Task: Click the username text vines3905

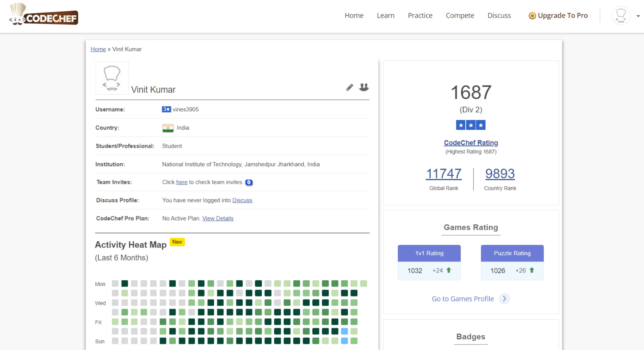Action: (x=185, y=110)
